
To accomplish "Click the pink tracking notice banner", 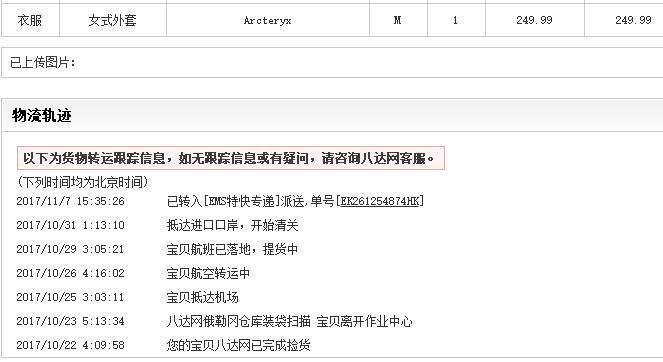I will (x=231, y=158).
